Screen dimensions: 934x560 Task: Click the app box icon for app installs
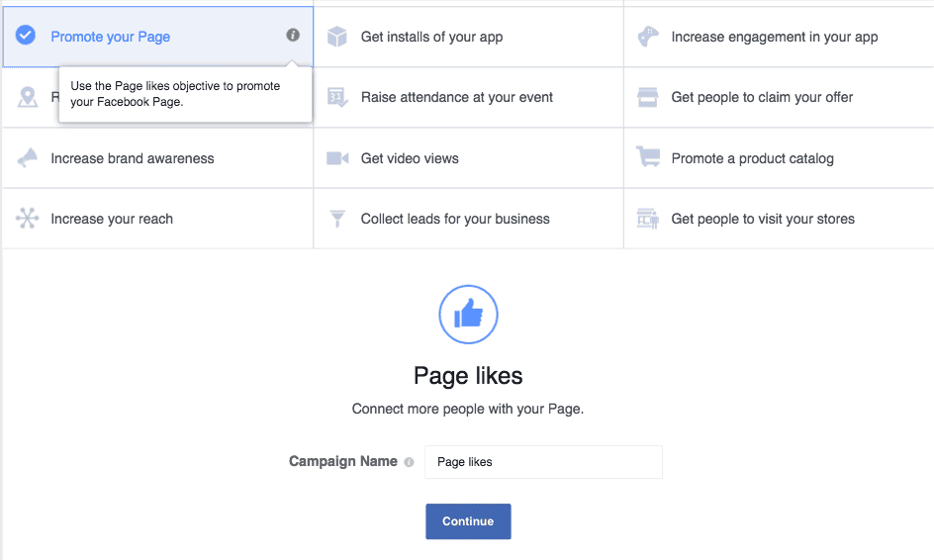click(337, 37)
